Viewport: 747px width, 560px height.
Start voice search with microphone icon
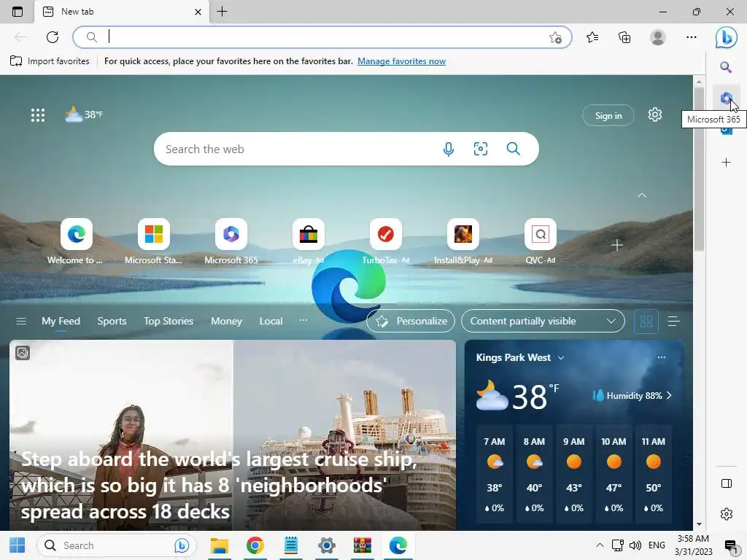(x=449, y=149)
